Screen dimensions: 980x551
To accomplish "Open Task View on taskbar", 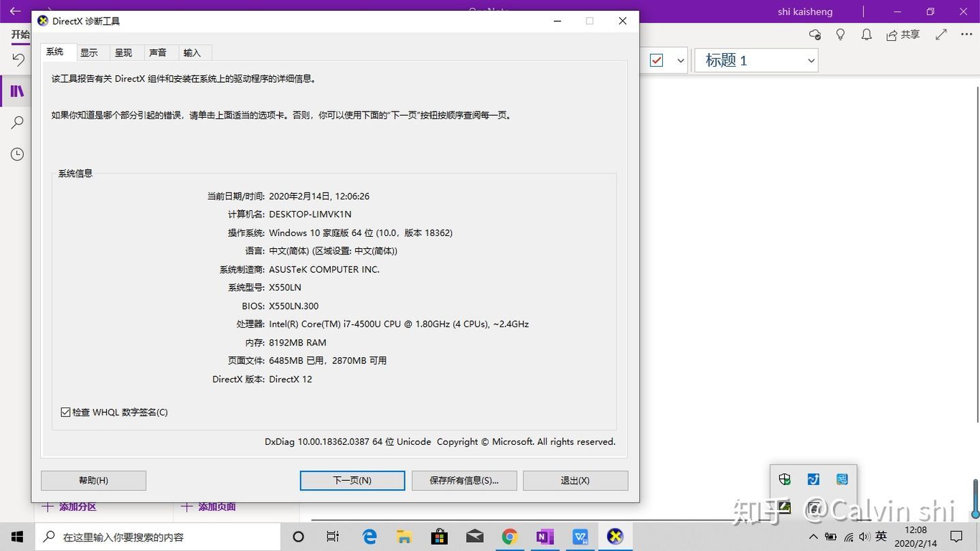I will click(333, 537).
